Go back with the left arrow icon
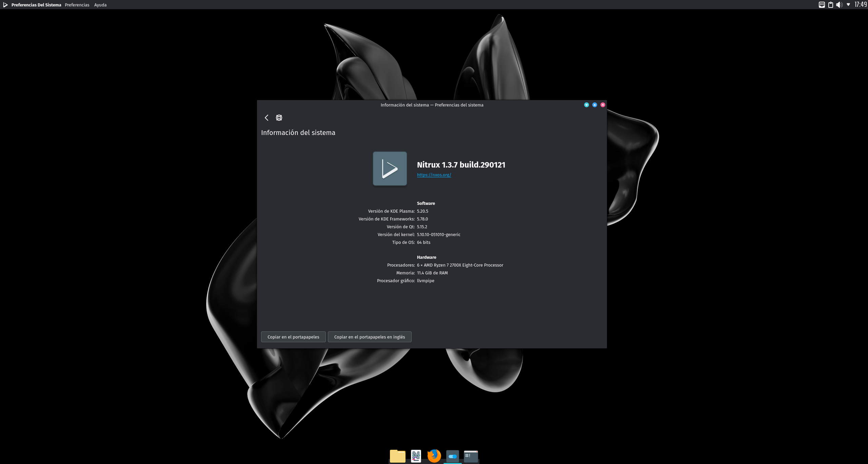This screenshot has height=464, width=868. (267, 118)
